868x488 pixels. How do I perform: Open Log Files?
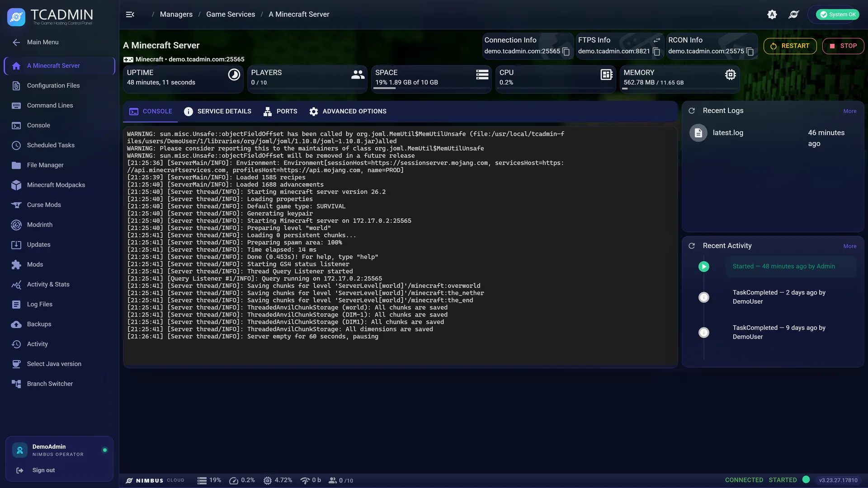[x=59, y=305]
